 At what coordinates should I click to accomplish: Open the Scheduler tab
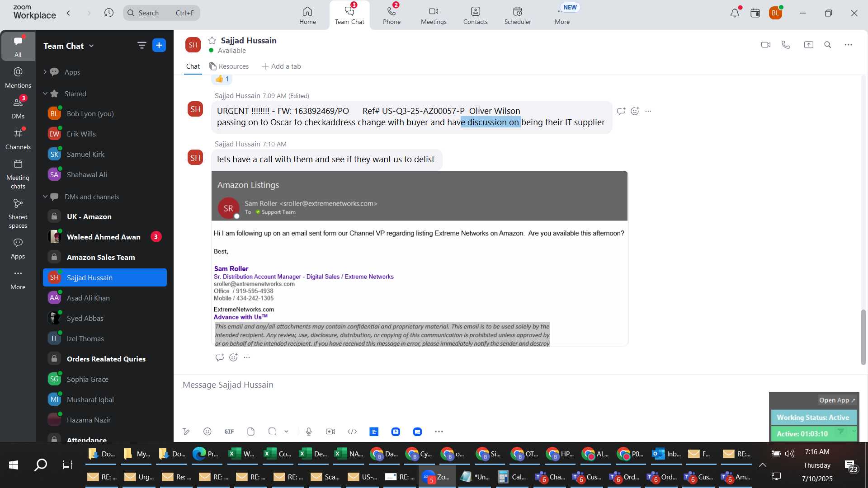pos(518,15)
